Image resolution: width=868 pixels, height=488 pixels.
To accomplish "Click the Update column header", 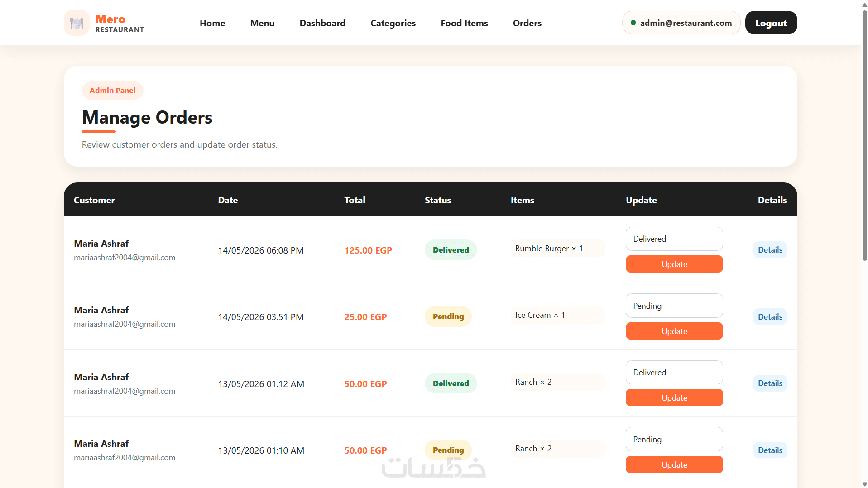I will coord(641,200).
